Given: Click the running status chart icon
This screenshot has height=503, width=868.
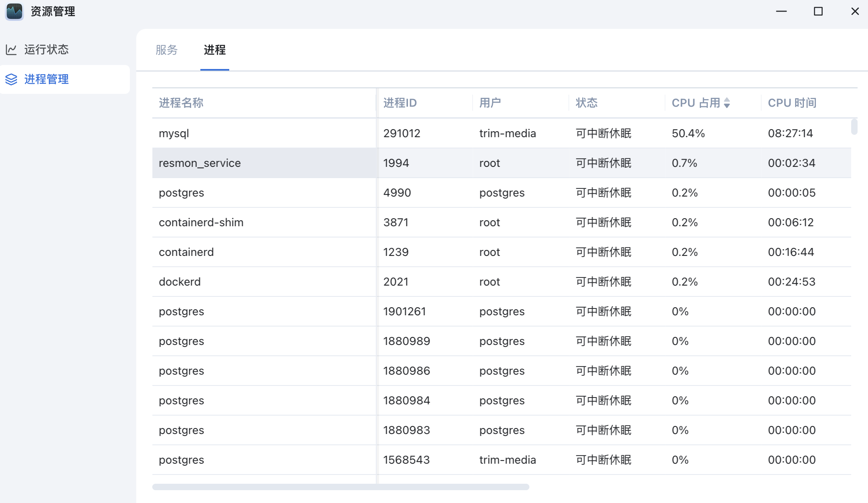Looking at the screenshot, I should pos(11,50).
